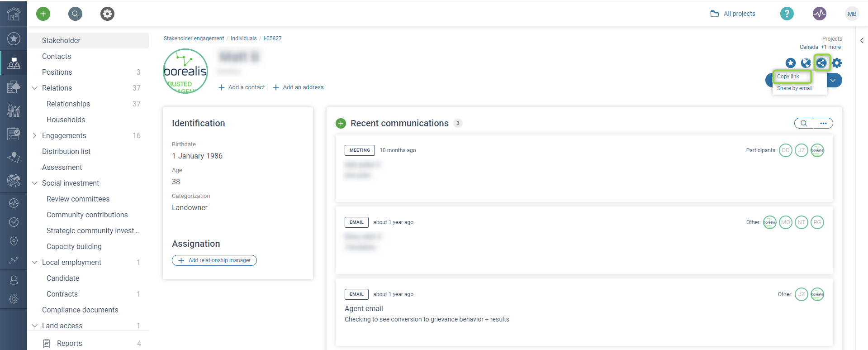
Task: Collapse the Relations tree section
Action: 34,88
